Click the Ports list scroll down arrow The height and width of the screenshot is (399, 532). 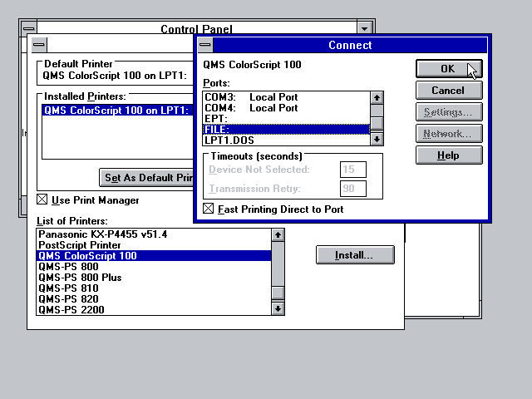coord(377,139)
